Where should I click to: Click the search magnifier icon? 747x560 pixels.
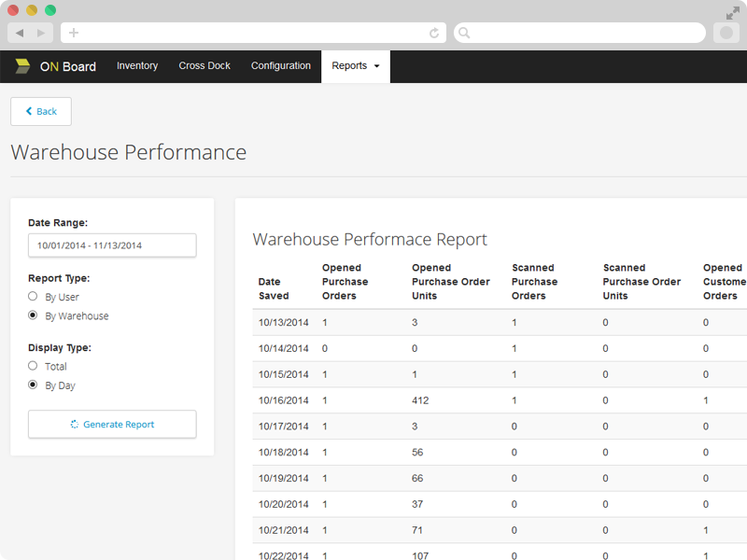(464, 33)
